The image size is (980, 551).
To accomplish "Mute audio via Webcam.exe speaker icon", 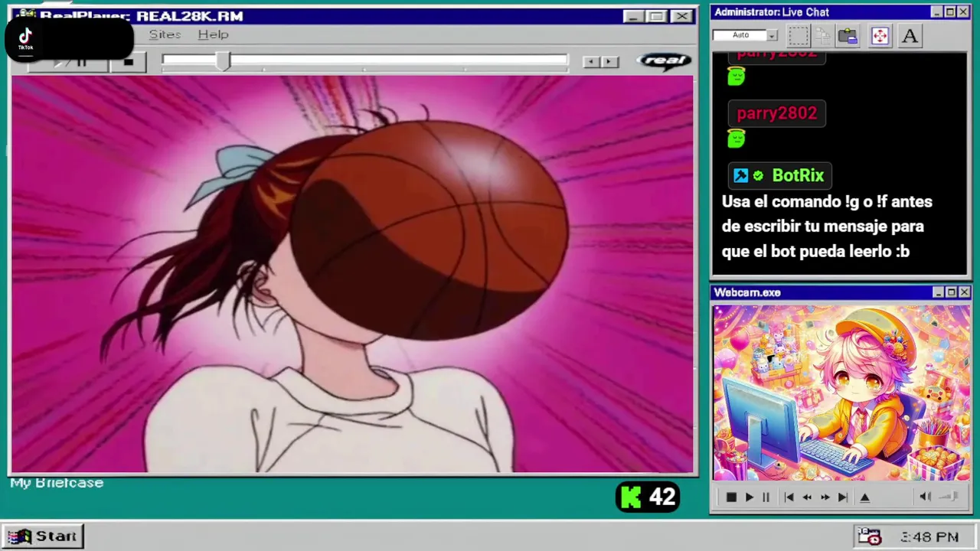I will tap(925, 497).
